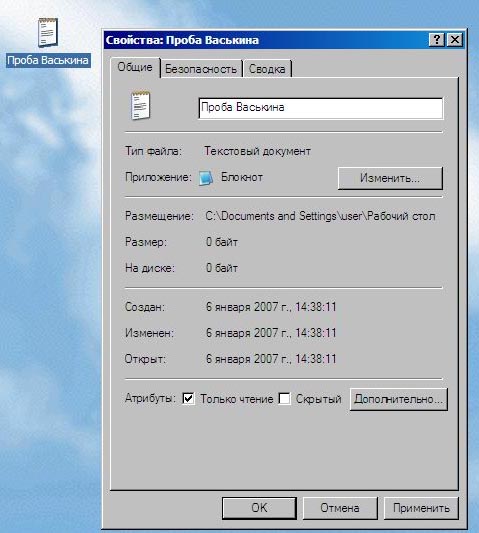
Task: Select the Проба Васькина desktop file icon
Action: coord(48,32)
